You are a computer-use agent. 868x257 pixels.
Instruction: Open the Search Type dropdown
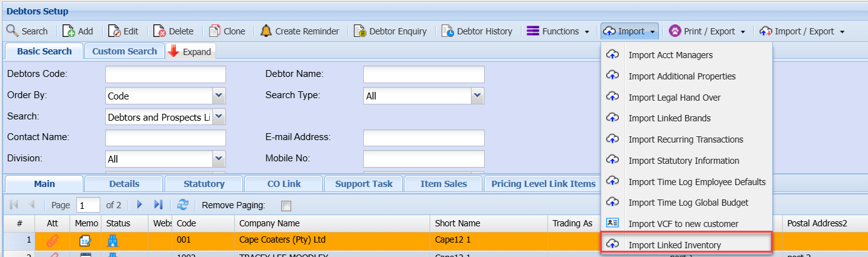click(x=477, y=96)
